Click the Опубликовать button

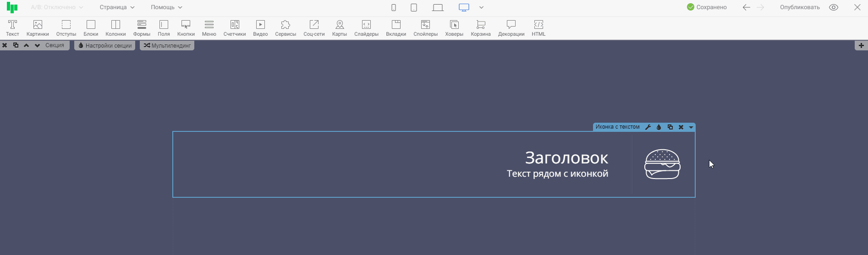[800, 7]
